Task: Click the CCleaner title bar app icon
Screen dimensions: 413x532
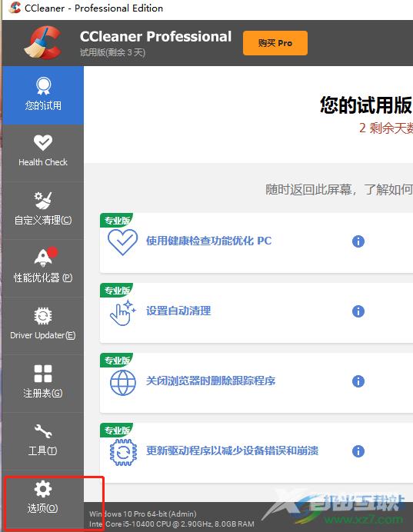Action: tap(15, 8)
